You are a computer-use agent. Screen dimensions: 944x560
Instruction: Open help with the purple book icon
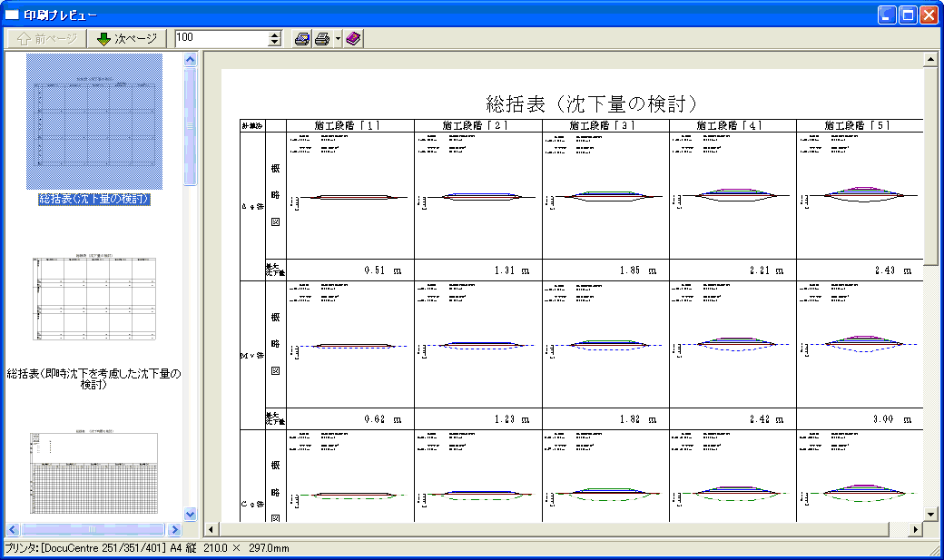pos(353,39)
